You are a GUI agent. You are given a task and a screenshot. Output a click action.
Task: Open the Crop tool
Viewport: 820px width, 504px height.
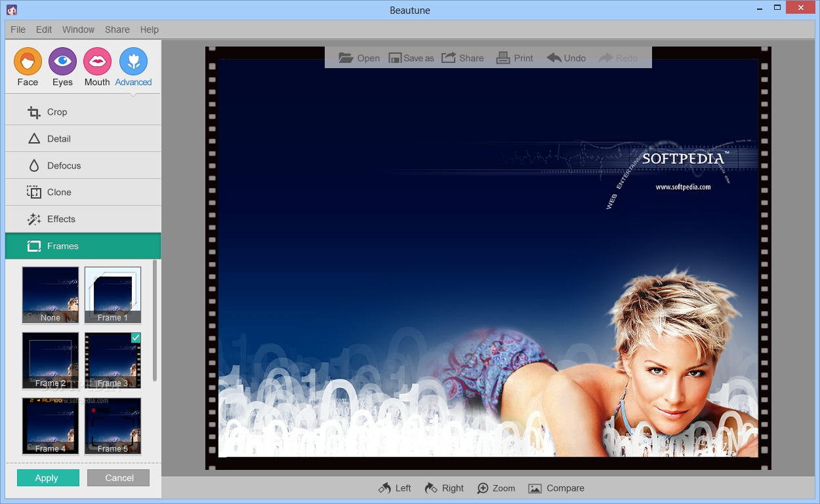coord(83,112)
